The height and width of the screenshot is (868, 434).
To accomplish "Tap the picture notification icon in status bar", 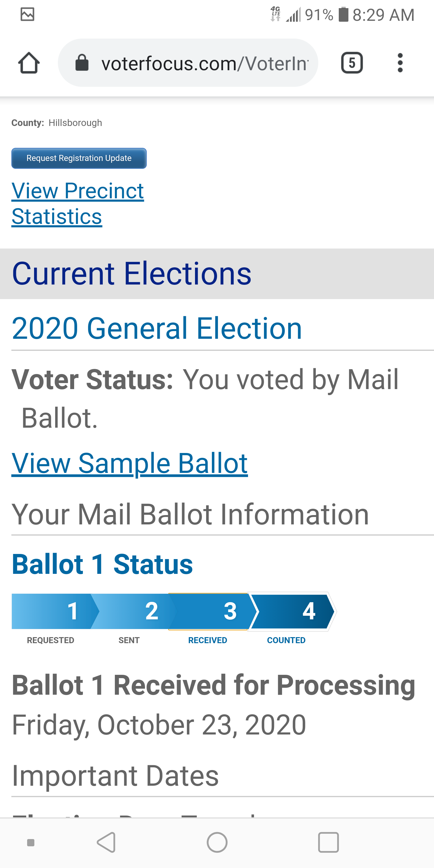I will tap(27, 14).
